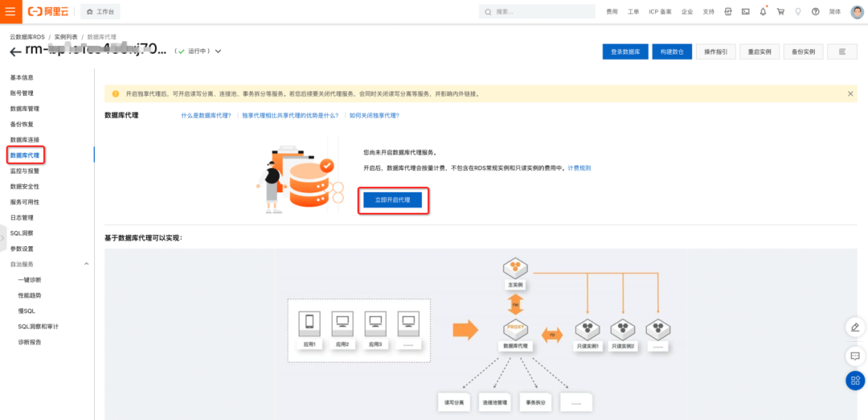Open SQL洞察和审计 under 自治服务

[x=39, y=327]
